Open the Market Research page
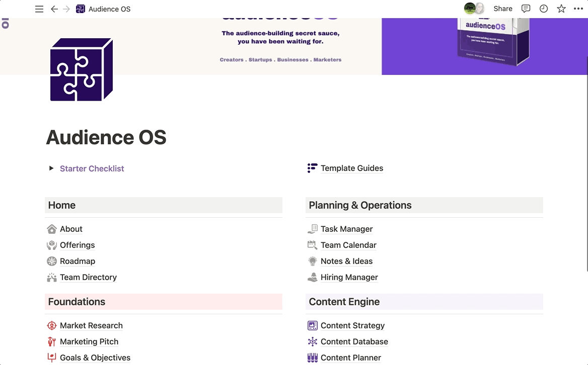Image resolution: width=588 pixels, height=365 pixels. tap(91, 326)
